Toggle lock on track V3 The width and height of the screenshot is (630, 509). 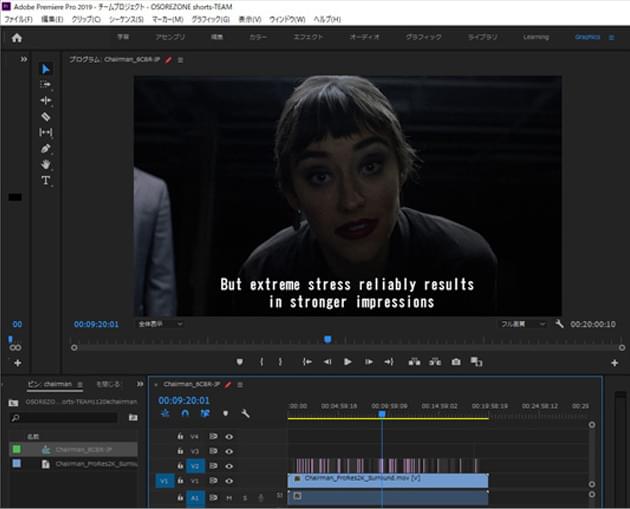point(180,451)
